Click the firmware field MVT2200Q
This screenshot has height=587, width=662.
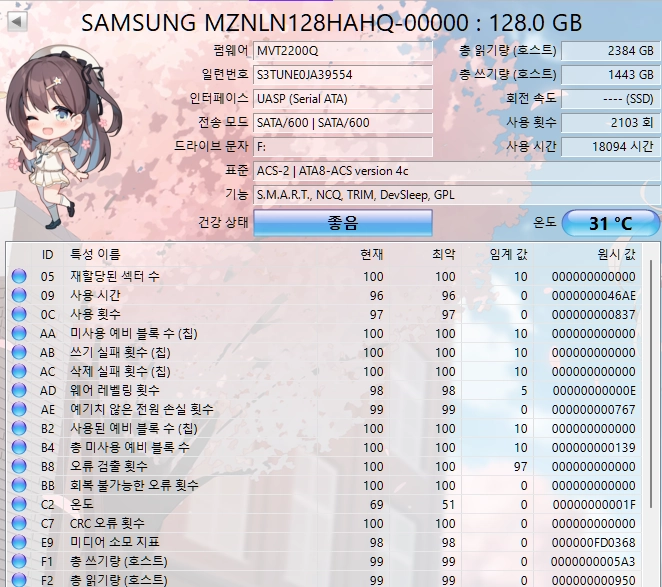(x=343, y=51)
